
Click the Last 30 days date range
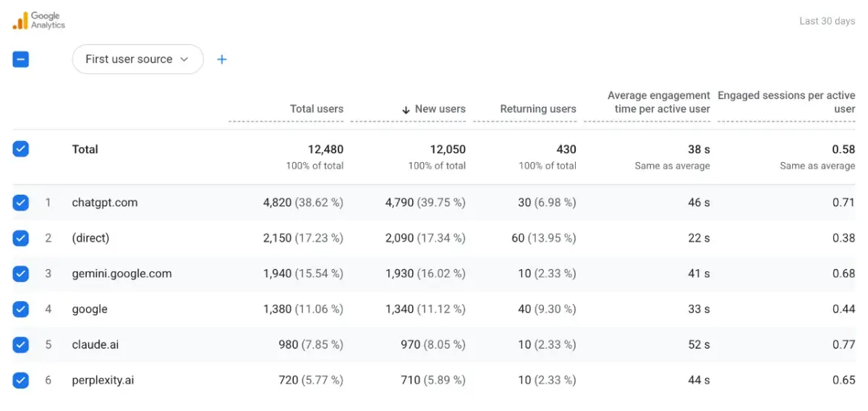(x=827, y=21)
